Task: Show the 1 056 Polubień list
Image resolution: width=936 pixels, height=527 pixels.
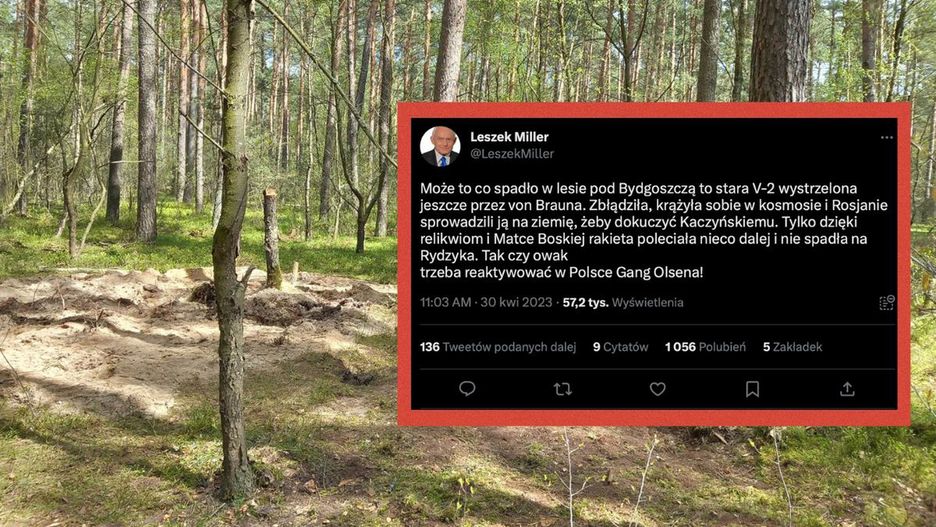Action: (705, 347)
